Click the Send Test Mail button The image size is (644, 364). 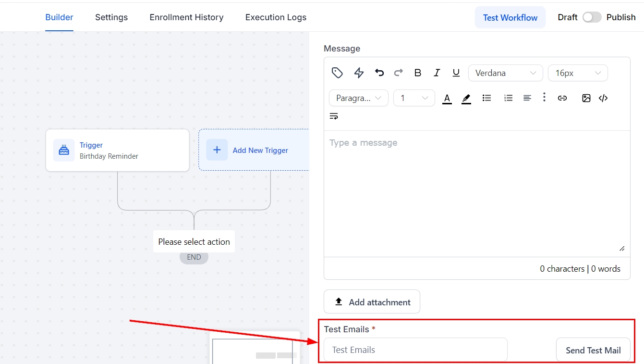coord(593,350)
